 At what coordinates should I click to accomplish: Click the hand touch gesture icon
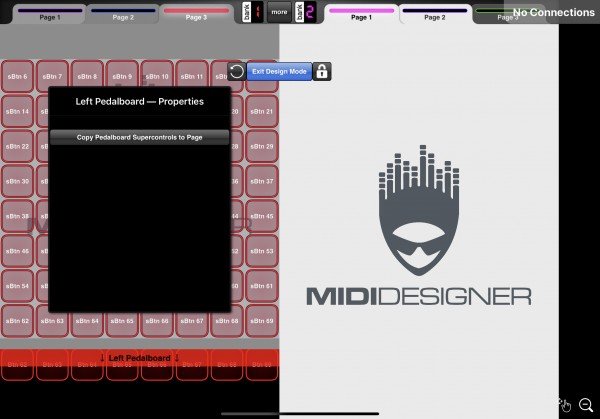click(x=565, y=405)
